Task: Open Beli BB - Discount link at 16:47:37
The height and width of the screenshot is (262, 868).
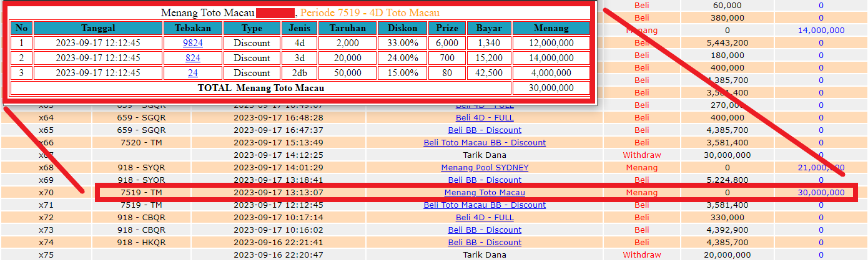Action: click(x=485, y=130)
